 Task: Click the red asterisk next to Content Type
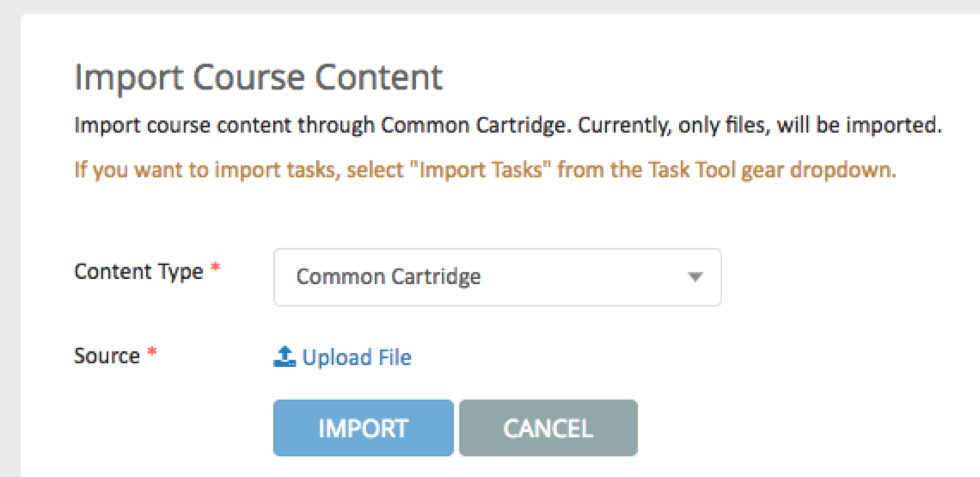pyautogui.click(x=215, y=267)
